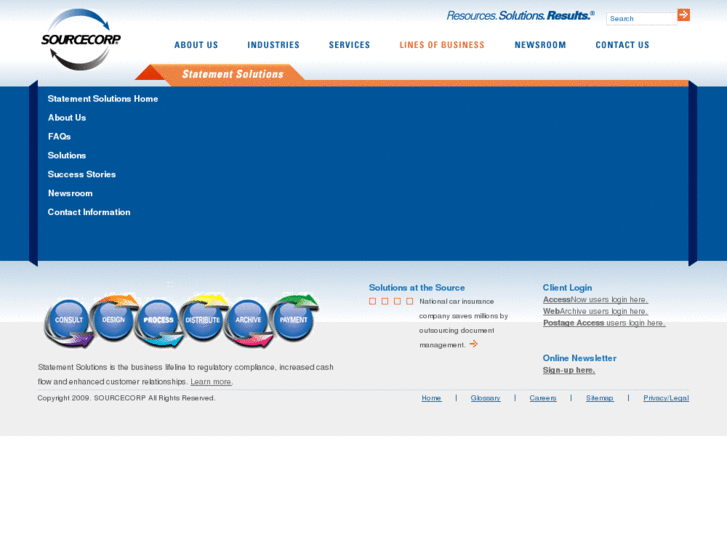The image size is (727, 545).
Task: Open the Lines of Business menu
Action: coord(442,45)
